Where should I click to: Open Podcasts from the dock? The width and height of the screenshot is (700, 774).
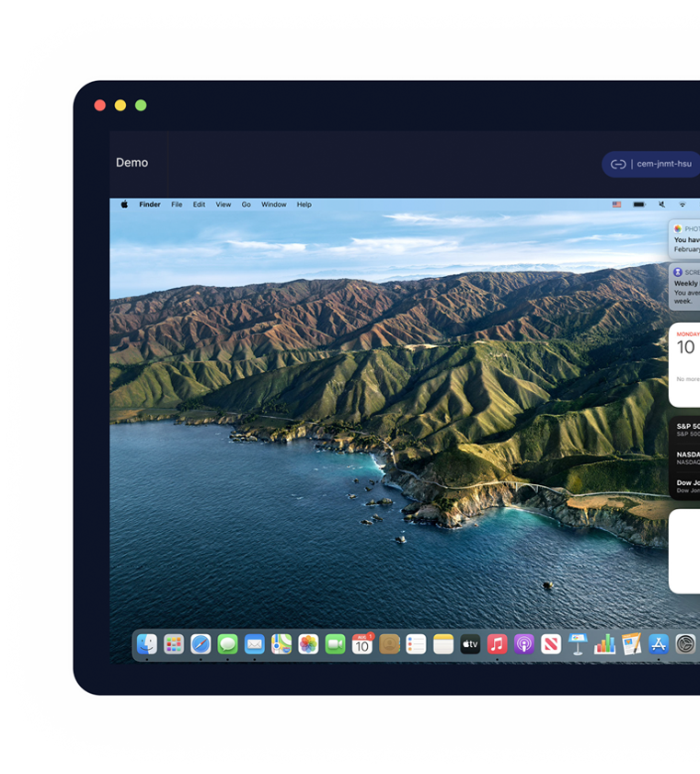coord(524,644)
